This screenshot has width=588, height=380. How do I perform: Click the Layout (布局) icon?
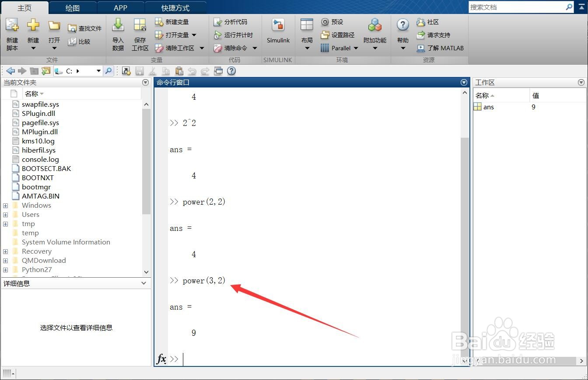307,25
